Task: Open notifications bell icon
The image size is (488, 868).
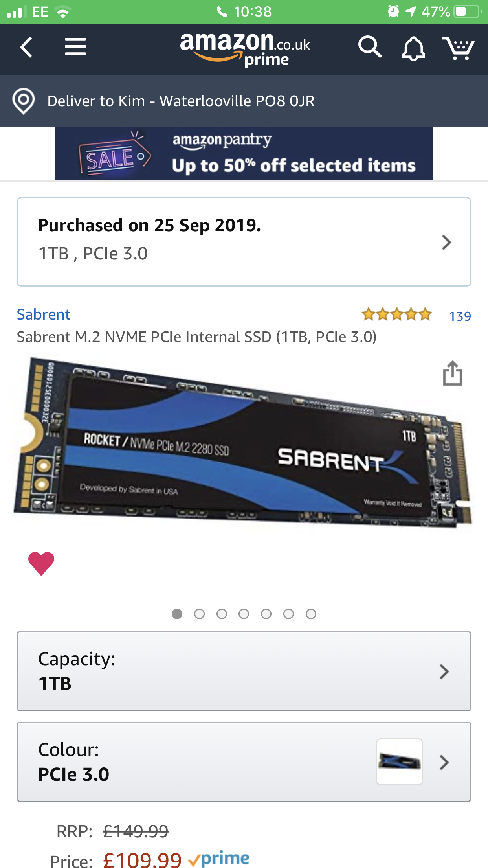Action: coord(413,48)
